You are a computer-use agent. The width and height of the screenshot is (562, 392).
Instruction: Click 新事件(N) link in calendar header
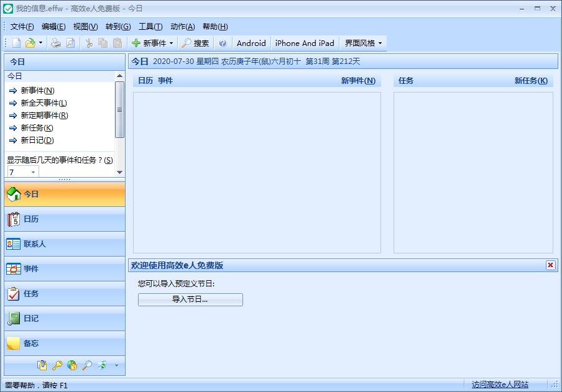tap(358, 81)
